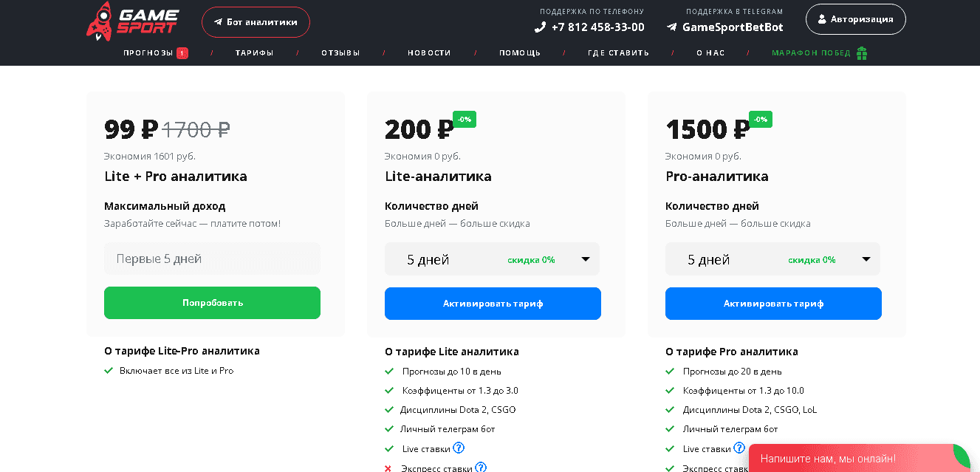Screen dimensions: 980x472
Task: Switch to the ОТЗЫВЫ section
Action: click(x=340, y=52)
